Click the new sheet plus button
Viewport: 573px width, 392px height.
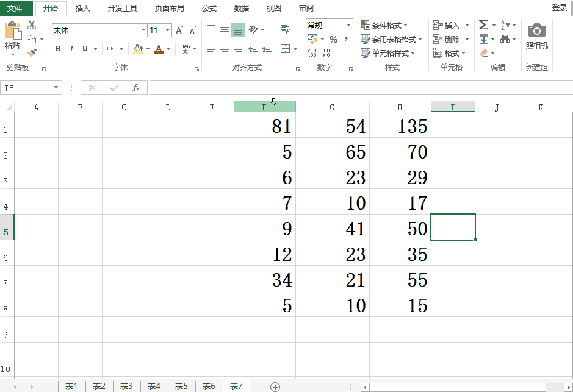point(275,387)
